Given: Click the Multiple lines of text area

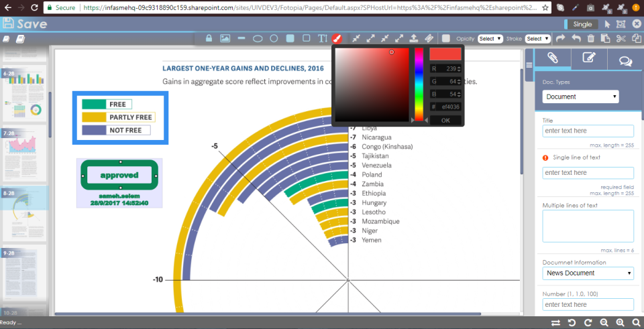Looking at the screenshot, I should coord(588,226).
